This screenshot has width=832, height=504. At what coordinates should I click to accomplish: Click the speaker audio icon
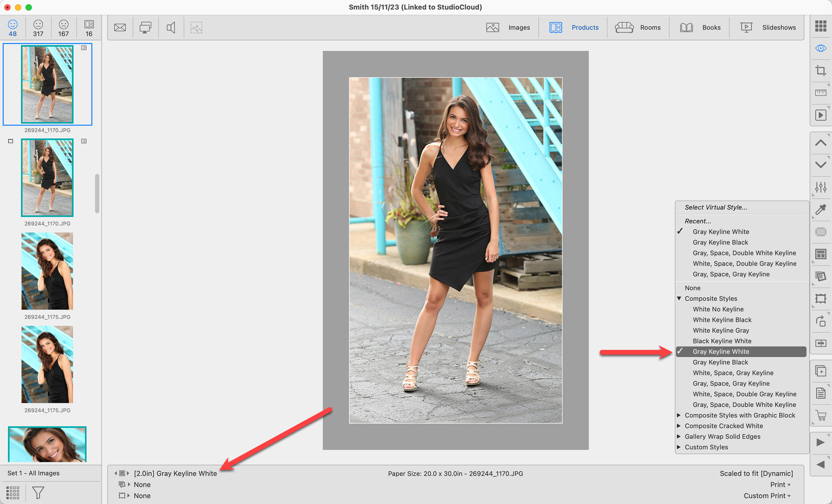click(171, 28)
